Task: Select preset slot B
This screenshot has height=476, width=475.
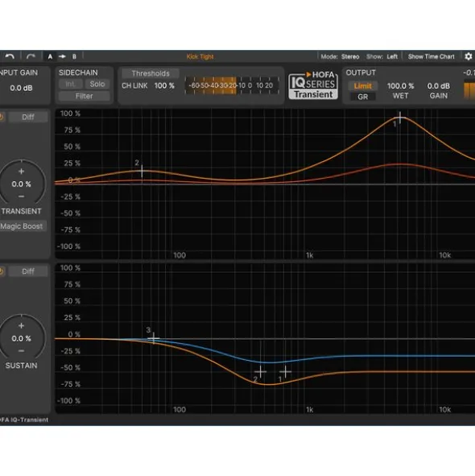Action: 74,56
